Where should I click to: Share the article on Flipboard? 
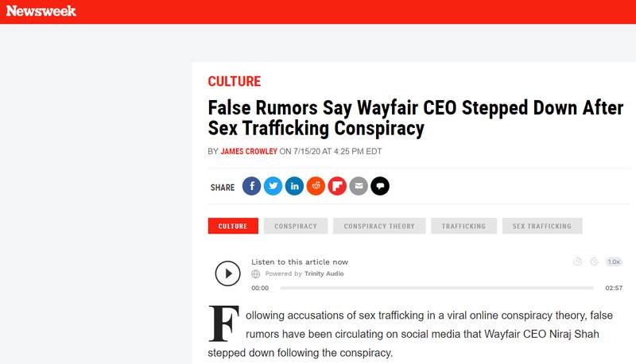[337, 187]
